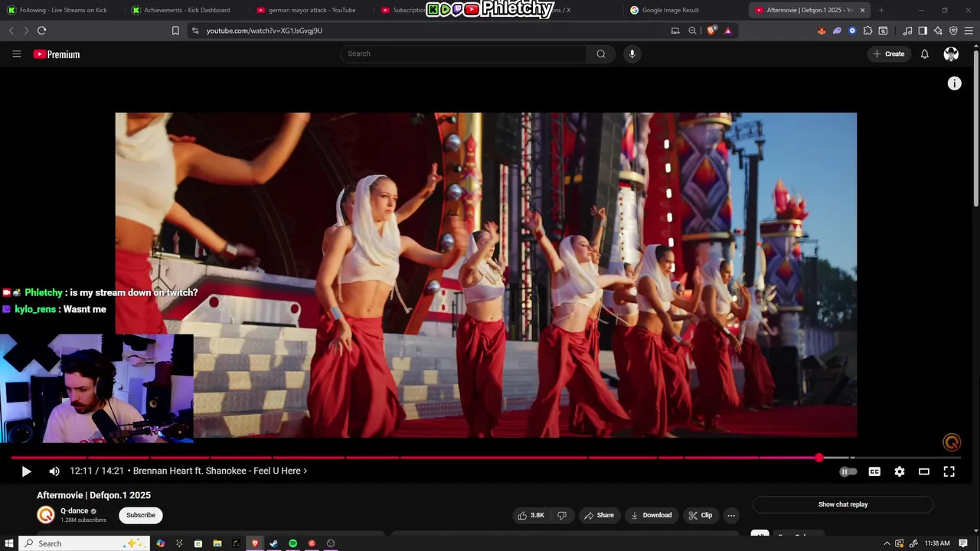This screenshot has height=551, width=980.
Task: Play the Defqon.1 aftermovie video
Action: tap(26, 471)
